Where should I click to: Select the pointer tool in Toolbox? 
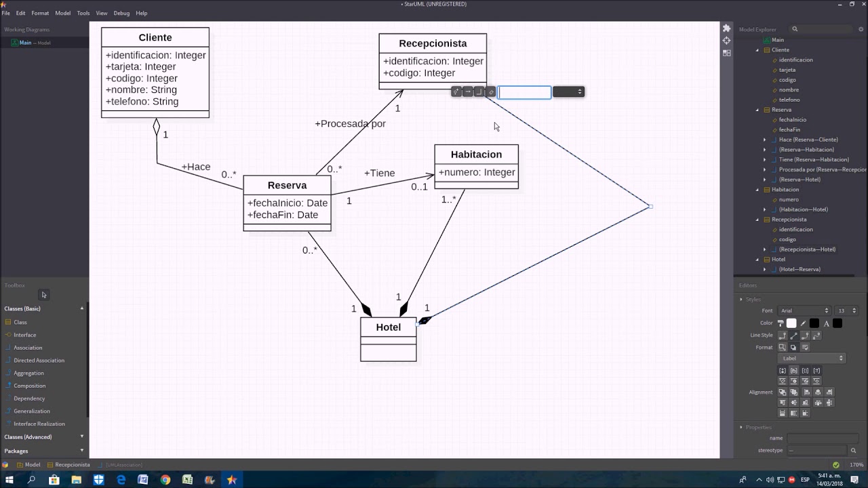pos(44,295)
